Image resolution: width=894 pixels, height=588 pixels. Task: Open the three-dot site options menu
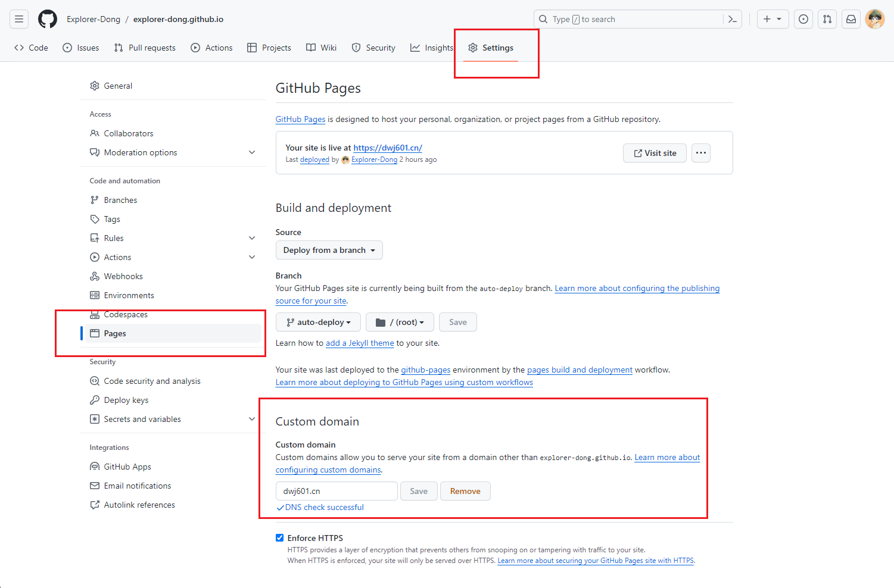[x=701, y=153]
